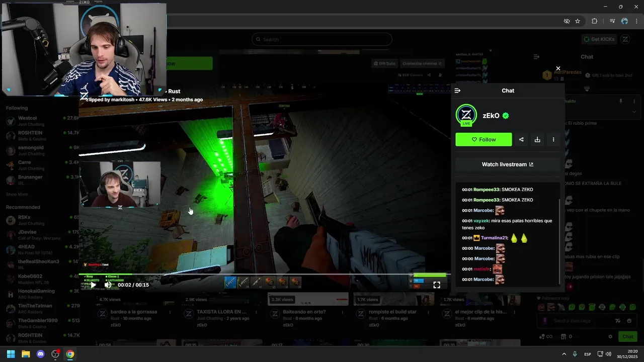Close the clip overlay with X
This screenshot has width=644, height=362.
[558, 68]
